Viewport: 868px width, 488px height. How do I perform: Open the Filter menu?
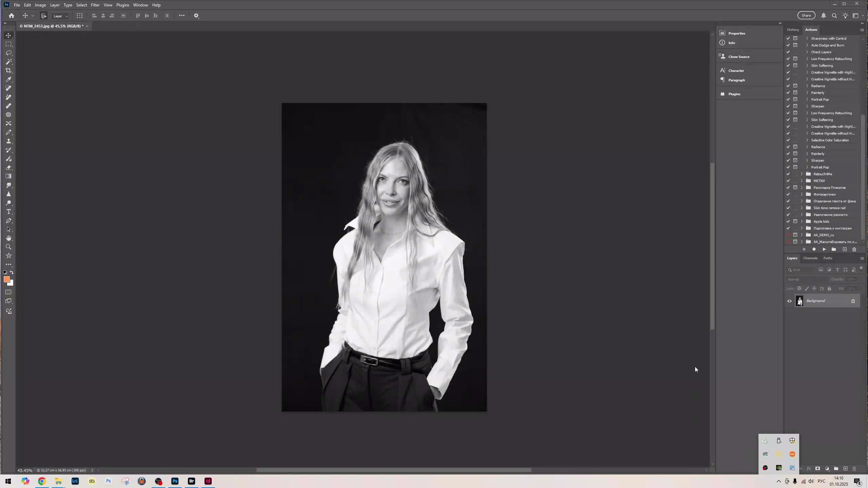coord(95,5)
